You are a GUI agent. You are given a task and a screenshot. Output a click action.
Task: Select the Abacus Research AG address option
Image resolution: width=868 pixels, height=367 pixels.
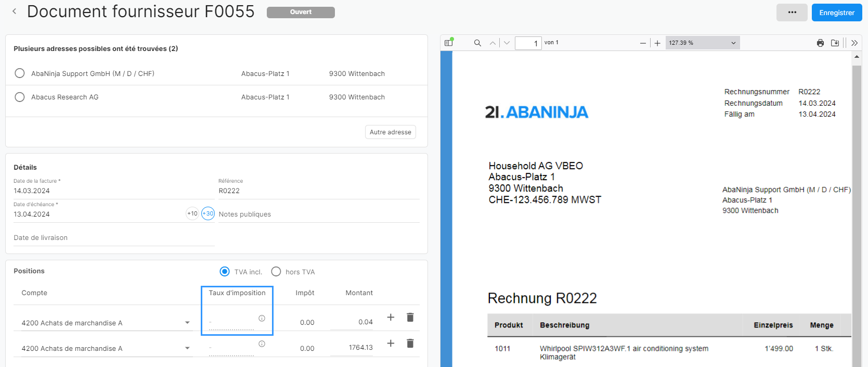pos(20,97)
